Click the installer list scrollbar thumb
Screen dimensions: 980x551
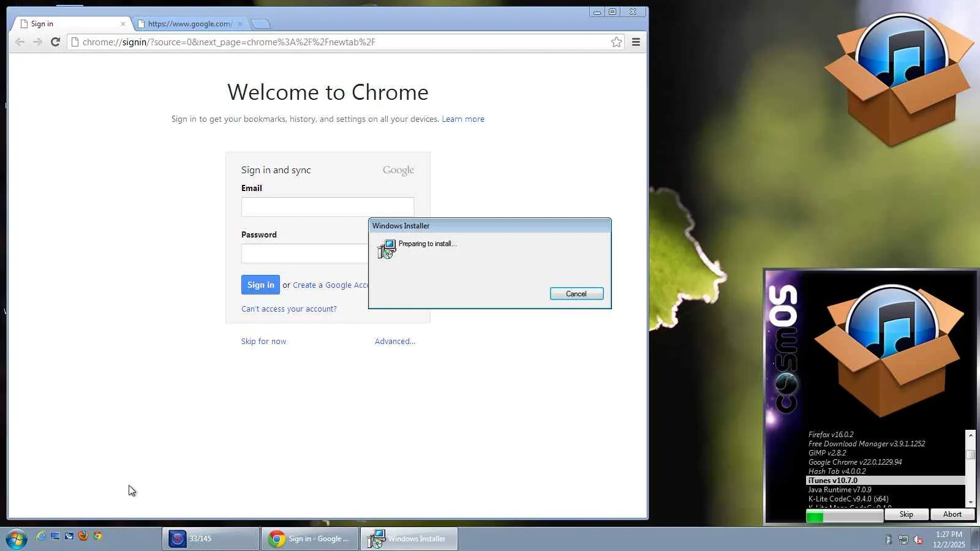pos(970,454)
